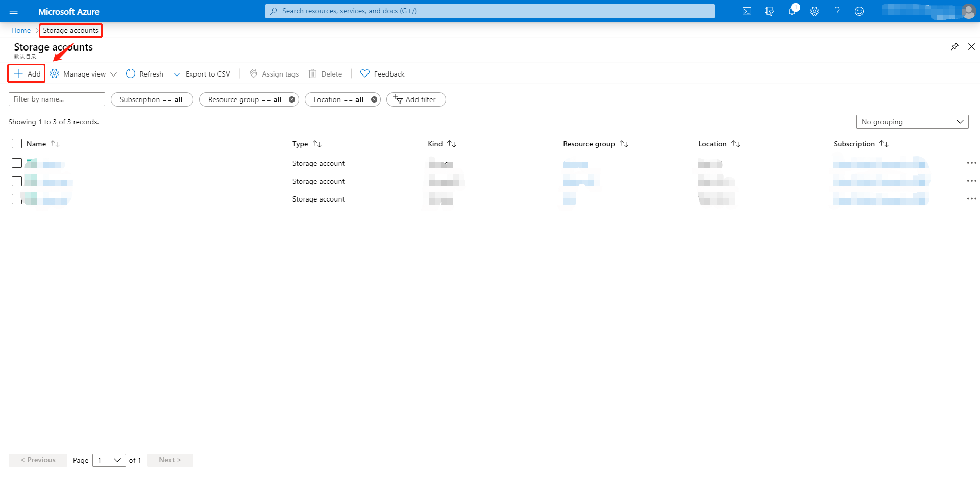The width and height of the screenshot is (980, 478).
Task: Pin the Storage accounts blade to dashboard
Action: coord(954,47)
